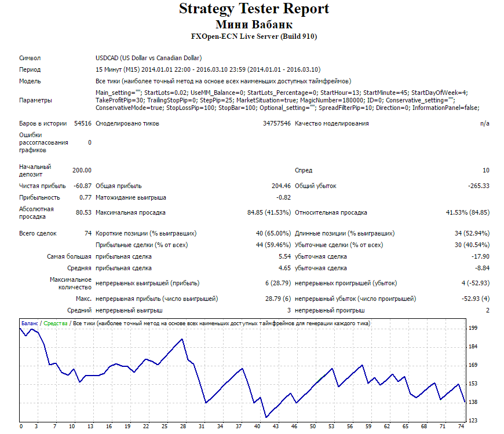Click average loss trade value '-8.84'
504x434 pixels.
(x=482, y=268)
